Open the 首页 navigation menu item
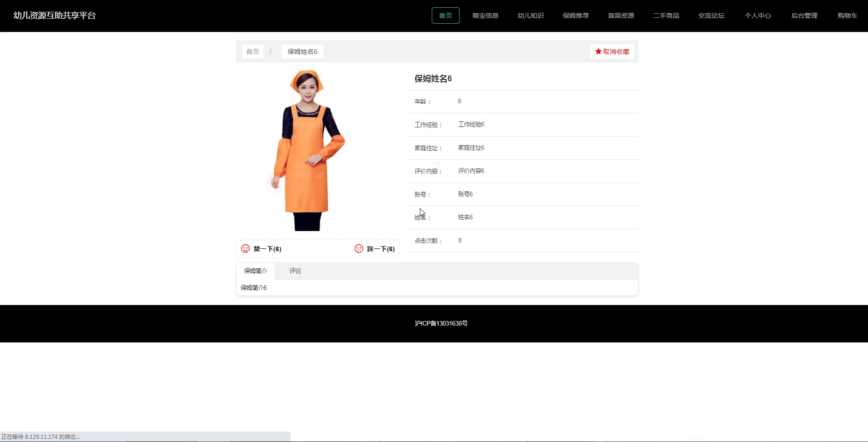 445,16
